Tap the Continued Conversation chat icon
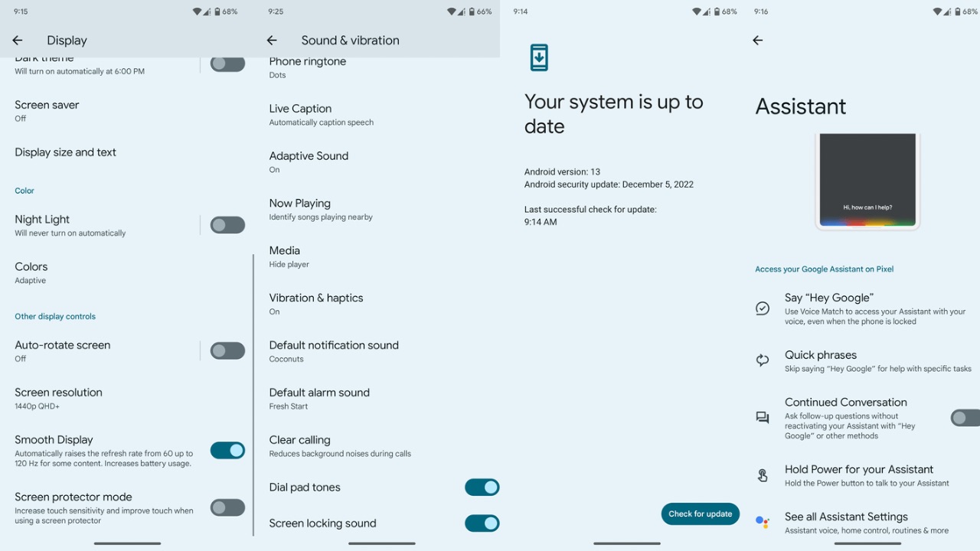980x551 pixels. click(763, 418)
